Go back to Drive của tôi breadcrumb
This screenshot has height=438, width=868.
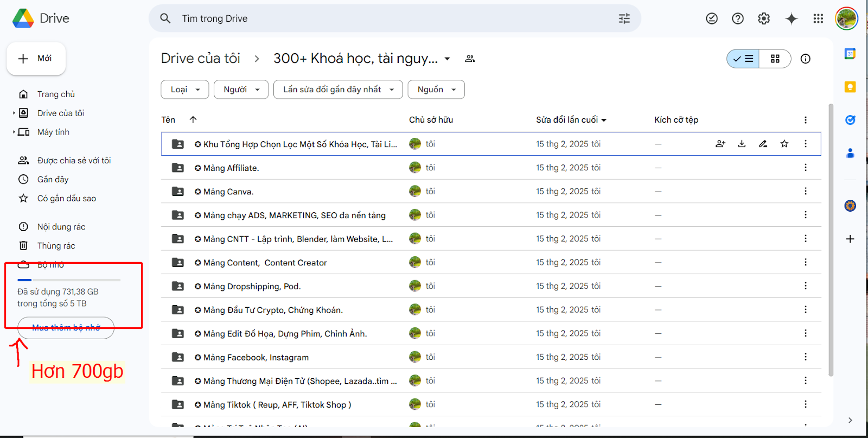coord(200,59)
